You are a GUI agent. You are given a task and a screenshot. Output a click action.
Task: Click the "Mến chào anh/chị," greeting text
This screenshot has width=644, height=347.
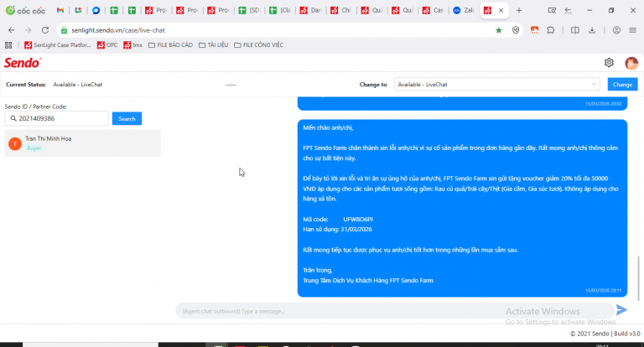point(328,127)
